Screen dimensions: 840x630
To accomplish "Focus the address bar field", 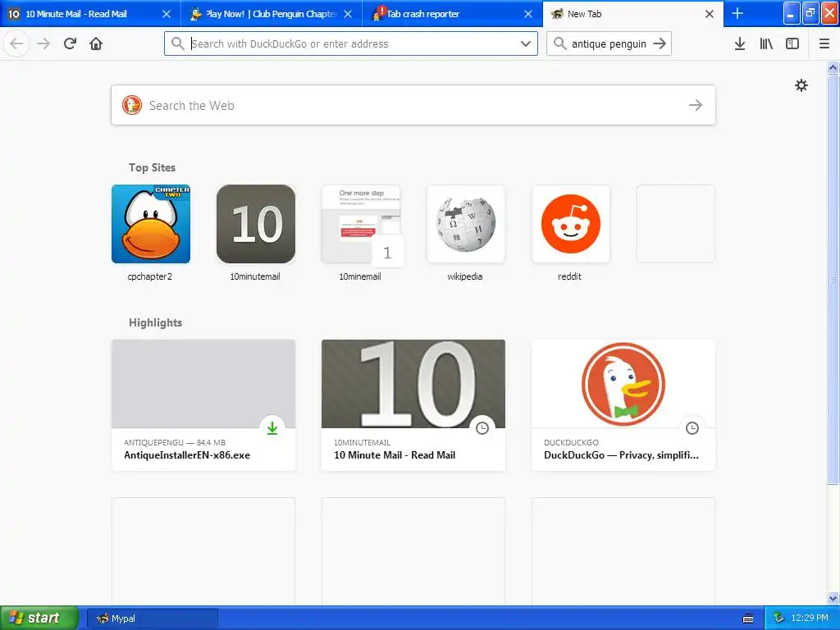I will tap(351, 43).
